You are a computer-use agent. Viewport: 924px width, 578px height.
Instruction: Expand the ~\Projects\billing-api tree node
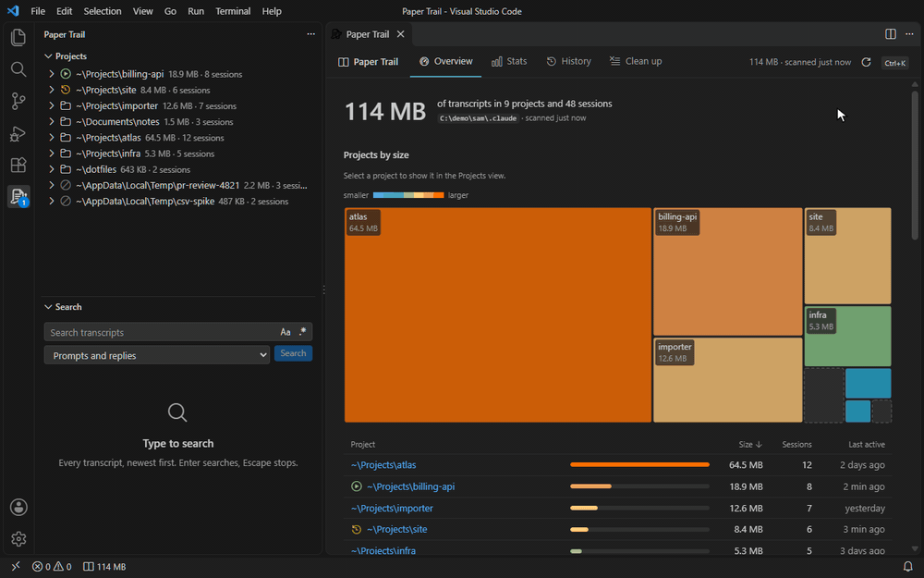pos(52,74)
